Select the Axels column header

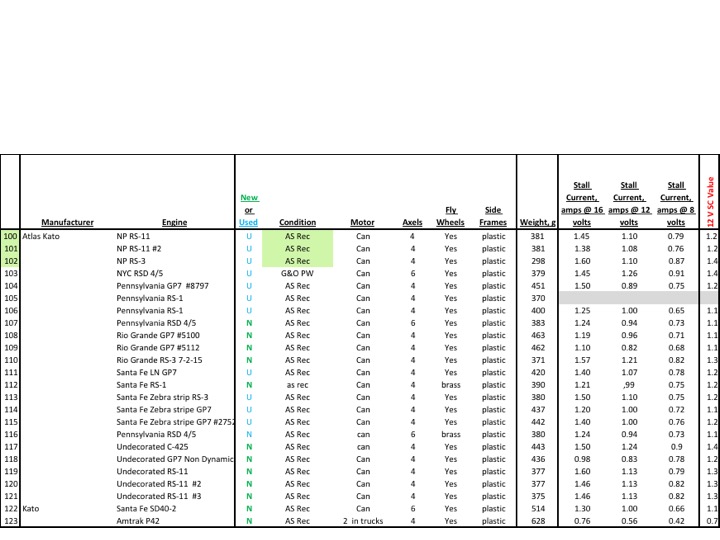pos(412,222)
